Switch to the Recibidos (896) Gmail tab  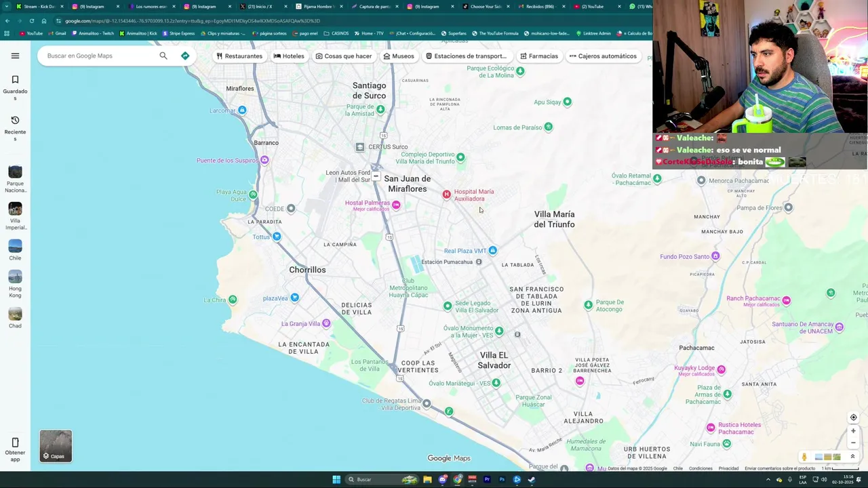540,6
